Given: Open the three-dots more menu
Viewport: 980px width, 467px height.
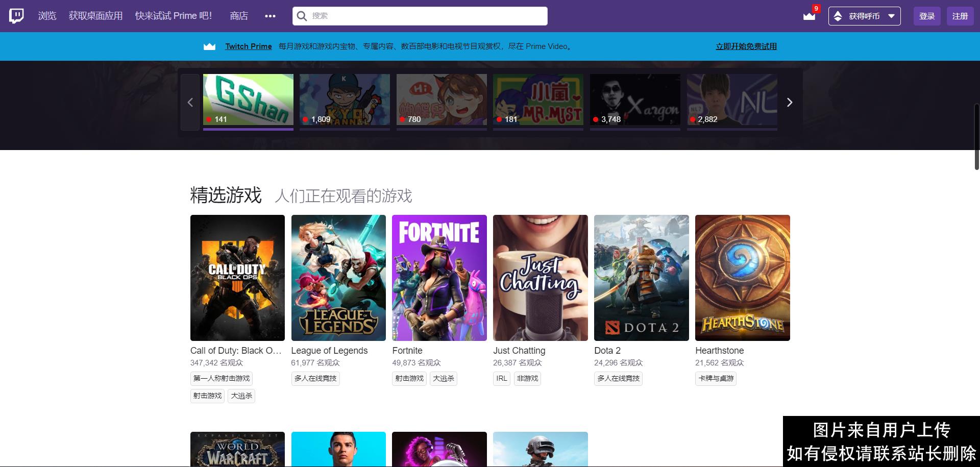Looking at the screenshot, I should coord(270,16).
